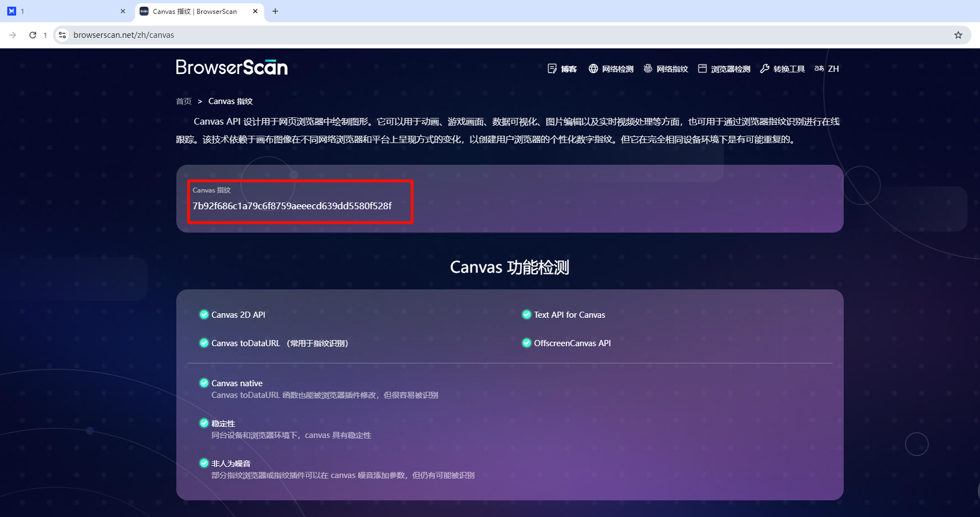
Task: Click the OffscreenCanvas API text
Action: pos(572,343)
